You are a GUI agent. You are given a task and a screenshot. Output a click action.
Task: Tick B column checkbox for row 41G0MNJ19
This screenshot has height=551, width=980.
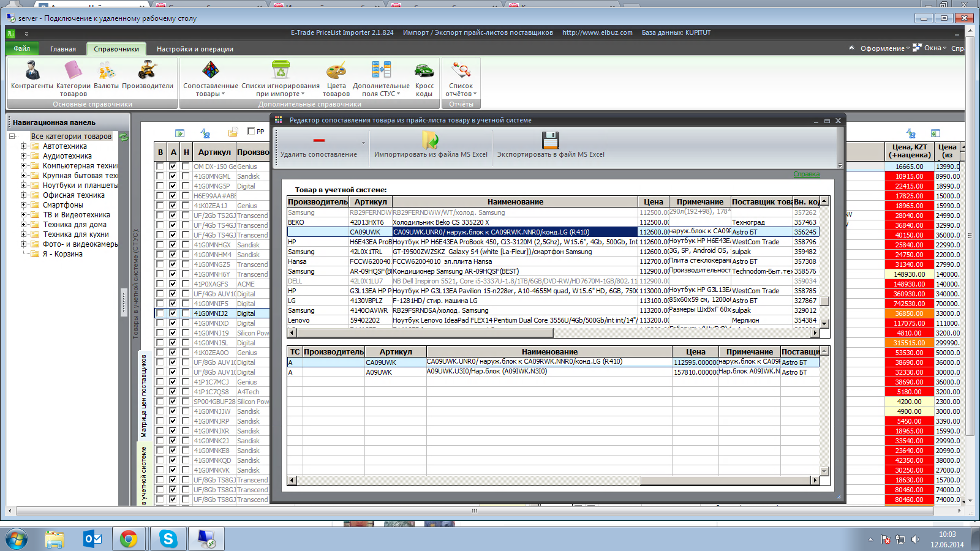[x=160, y=333]
